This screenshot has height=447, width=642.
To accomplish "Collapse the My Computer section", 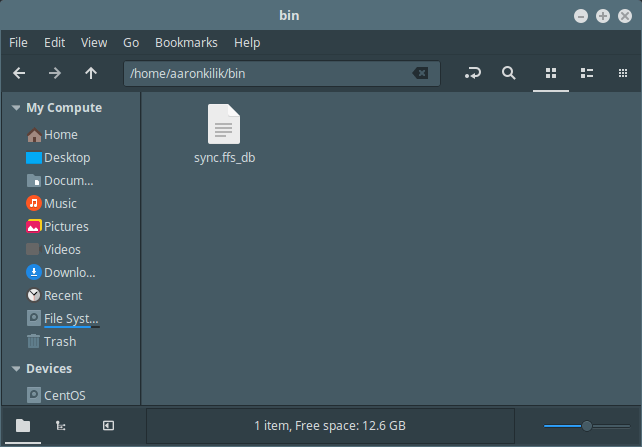I will pyautogui.click(x=15, y=108).
